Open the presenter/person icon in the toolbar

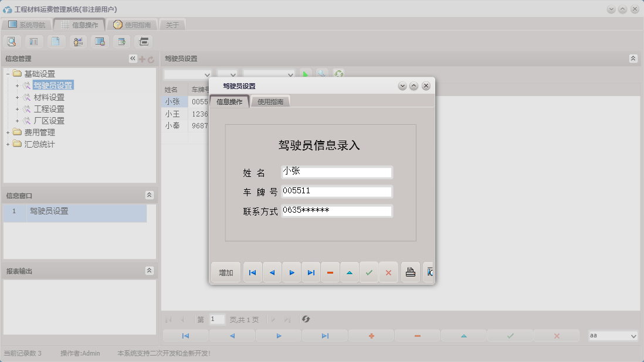coord(78,41)
